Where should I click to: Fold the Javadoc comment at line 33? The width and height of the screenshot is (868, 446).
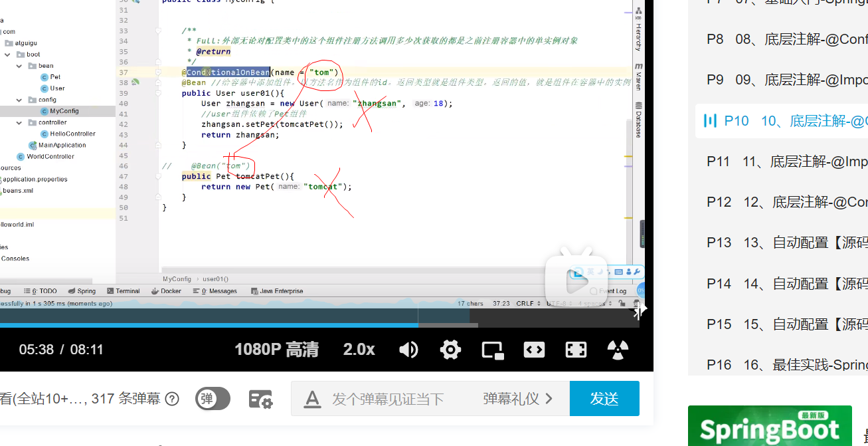[x=158, y=31]
